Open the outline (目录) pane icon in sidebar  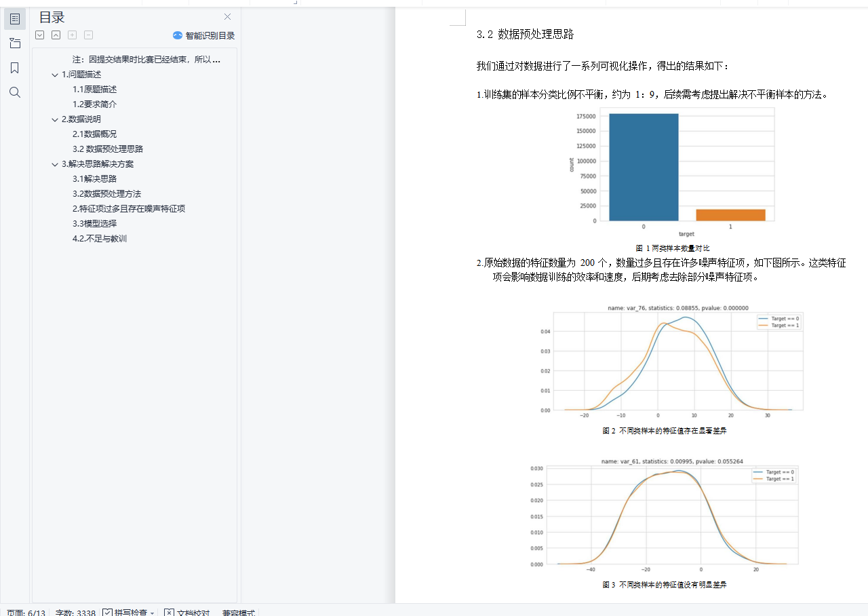15,19
